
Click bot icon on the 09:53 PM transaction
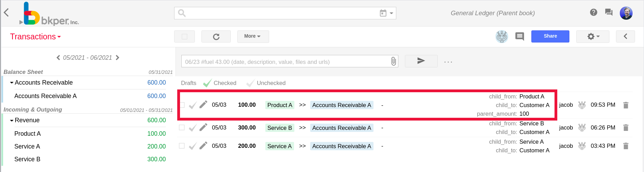pyautogui.click(x=582, y=105)
